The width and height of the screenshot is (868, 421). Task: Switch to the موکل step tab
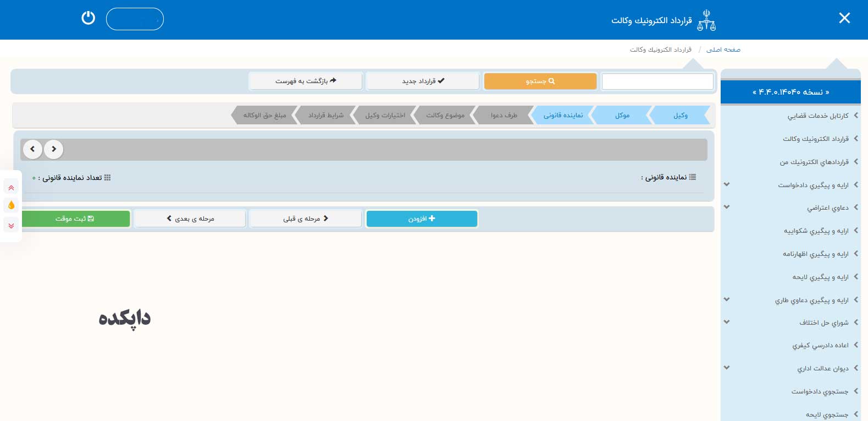point(621,115)
